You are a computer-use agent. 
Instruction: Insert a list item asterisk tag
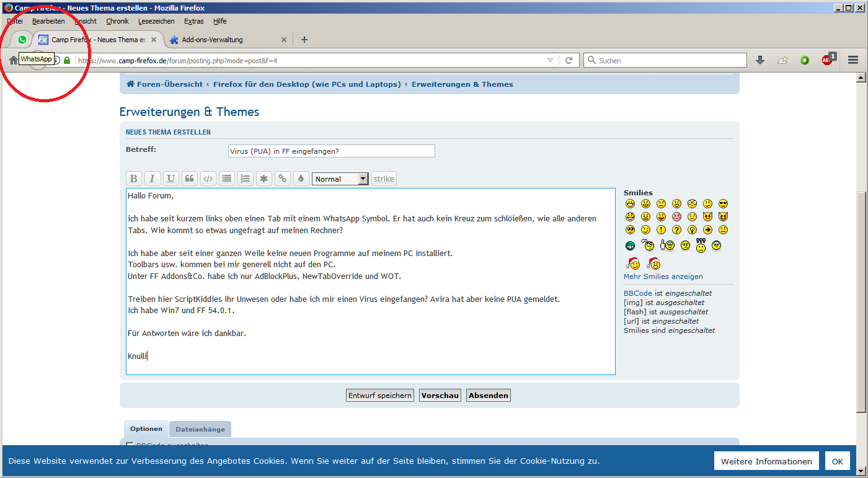[x=264, y=179]
